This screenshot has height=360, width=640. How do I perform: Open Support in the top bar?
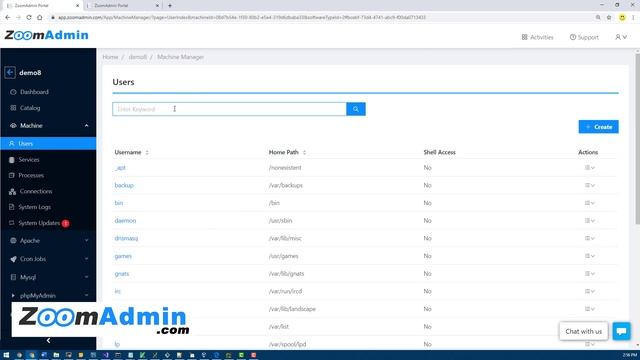(584, 37)
